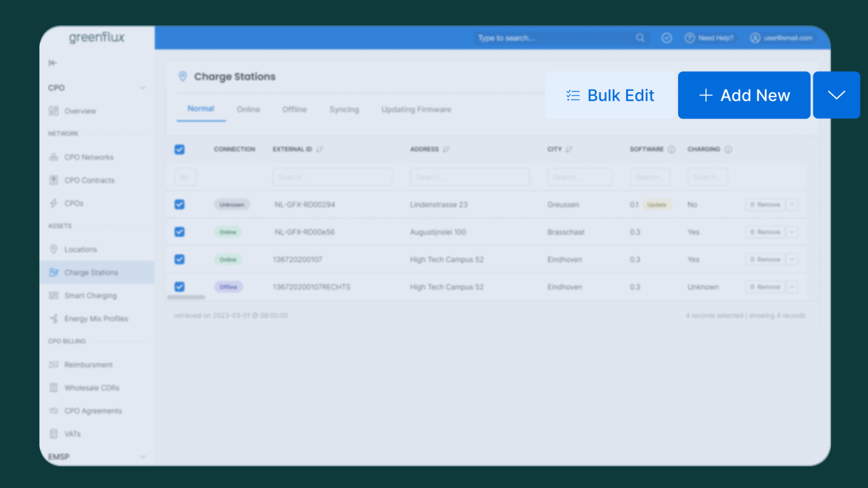Open the dropdown arrow beside Add New
The width and height of the screenshot is (868, 488).
[836, 95]
